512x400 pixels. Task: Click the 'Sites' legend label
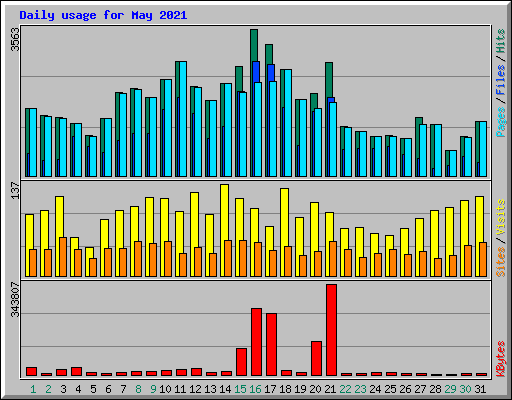(500, 262)
